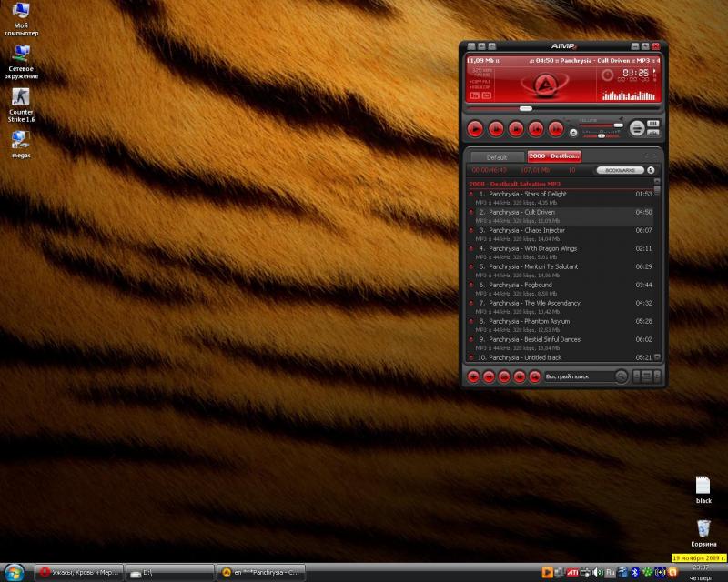The height and width of the screenshot is (582, 728).
Task: Select track 'Panchrysia - Morituri Te Salutant'
Action: point(561,271)
